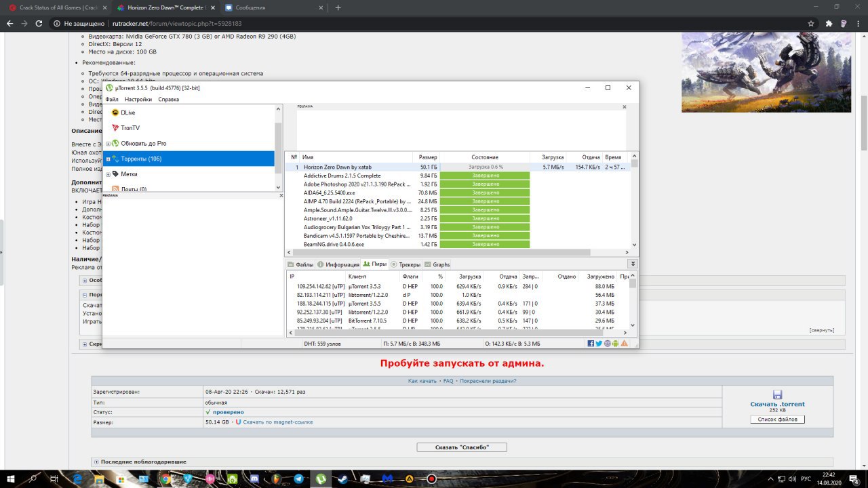Select peer 109.254.142.62 [uTP] row

(458, 287)
